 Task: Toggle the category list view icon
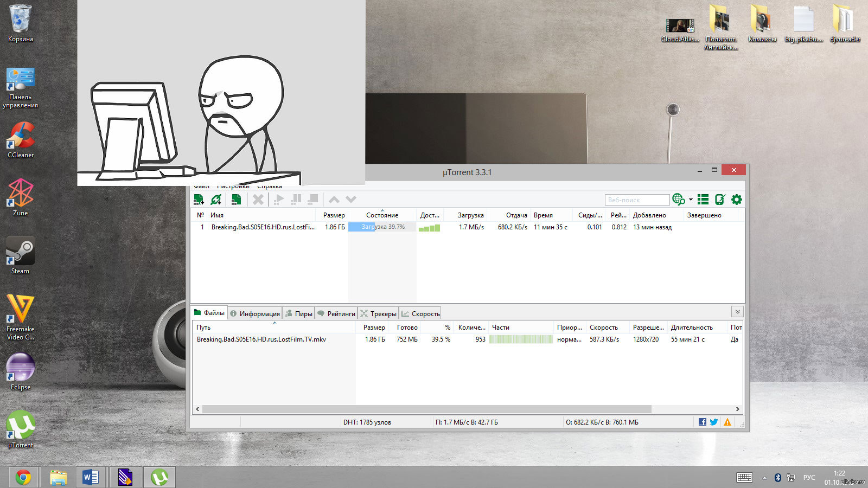tap(703, 200)
